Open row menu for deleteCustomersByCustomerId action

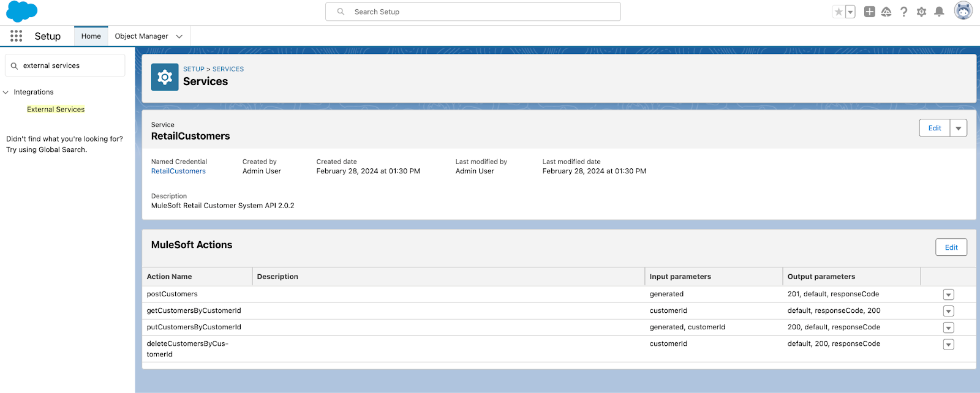pos(948,345)
